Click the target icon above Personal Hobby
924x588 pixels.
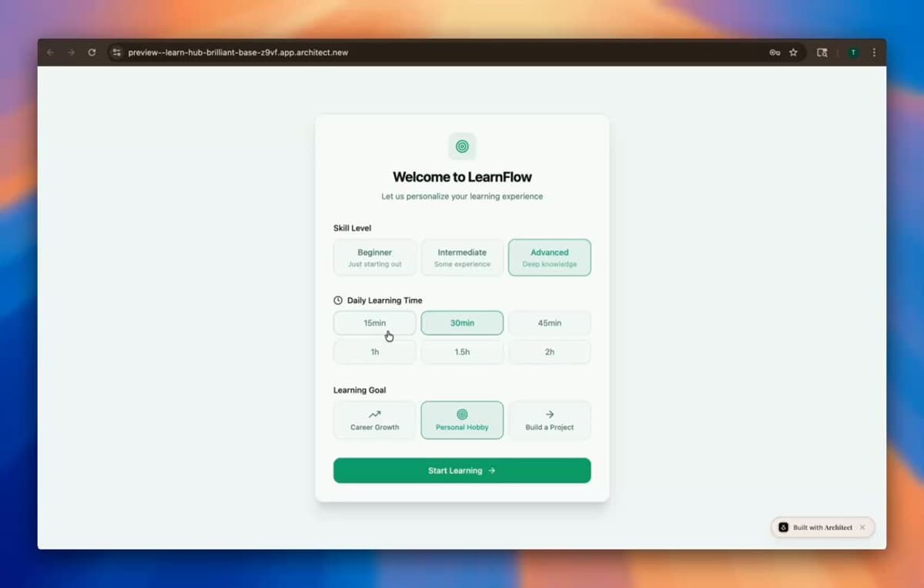pos(462,412)
